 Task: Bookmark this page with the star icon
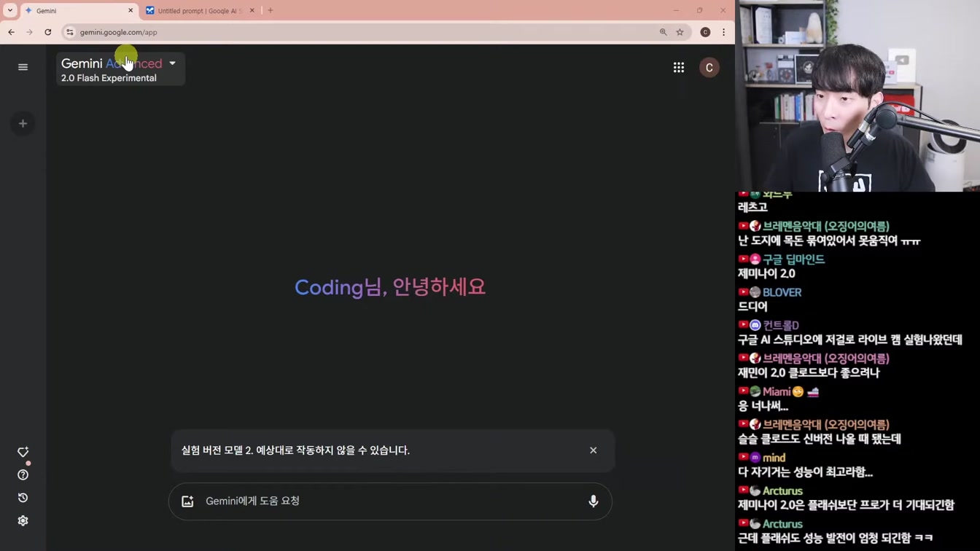coord(680,32)
